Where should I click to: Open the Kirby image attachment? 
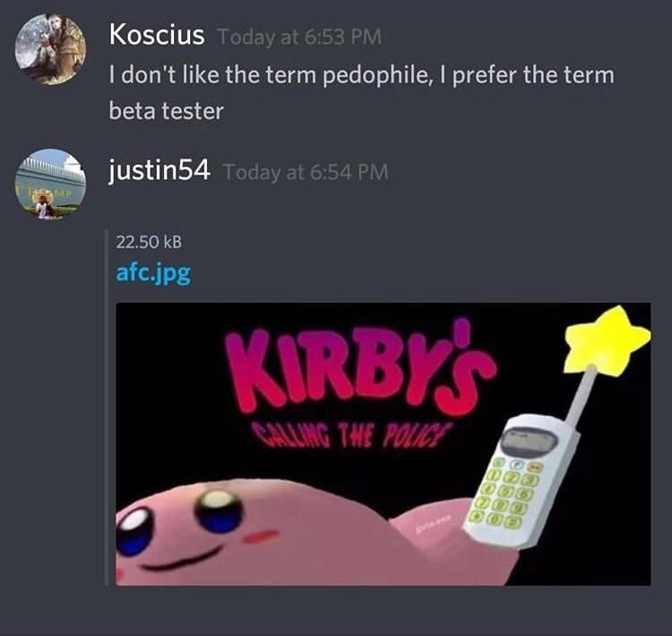(x=383, y=444)
